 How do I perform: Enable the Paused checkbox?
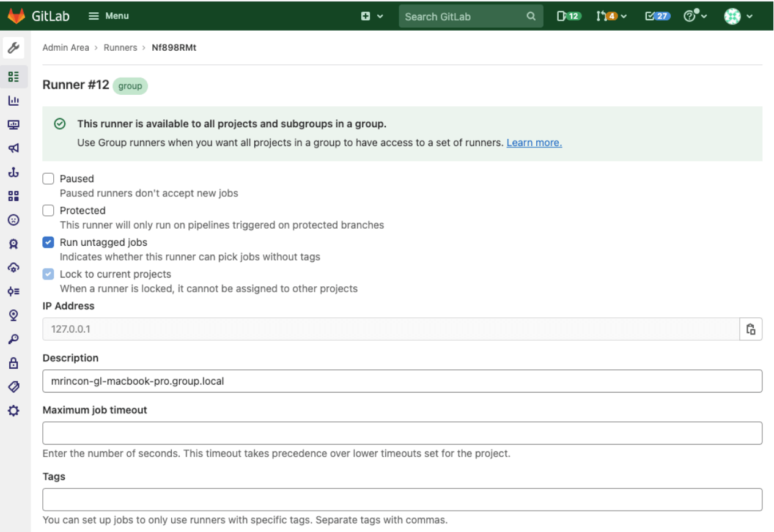click(48, 179)
